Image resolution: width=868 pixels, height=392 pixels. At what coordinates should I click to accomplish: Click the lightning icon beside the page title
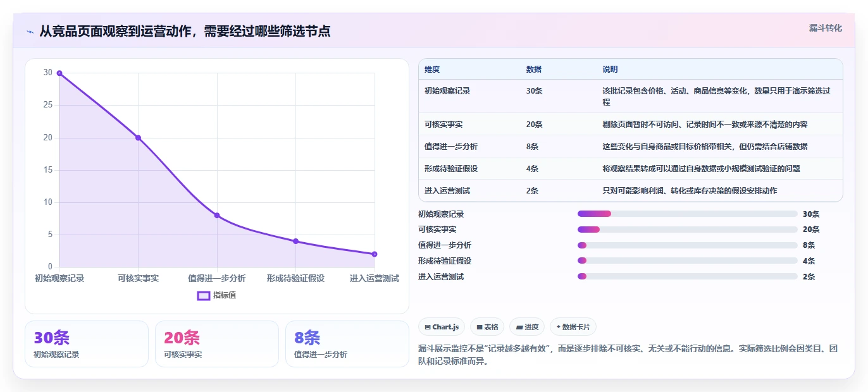coord(30,32)
